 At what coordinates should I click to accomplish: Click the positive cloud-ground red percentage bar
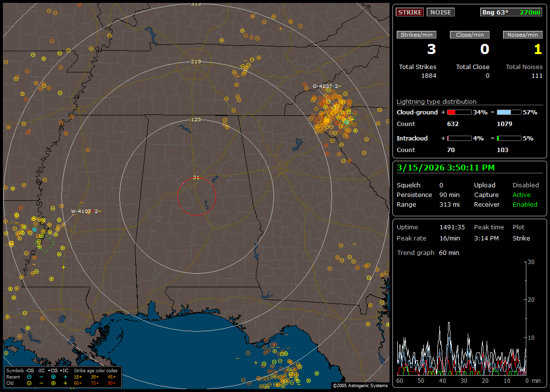tap(459, 112)
